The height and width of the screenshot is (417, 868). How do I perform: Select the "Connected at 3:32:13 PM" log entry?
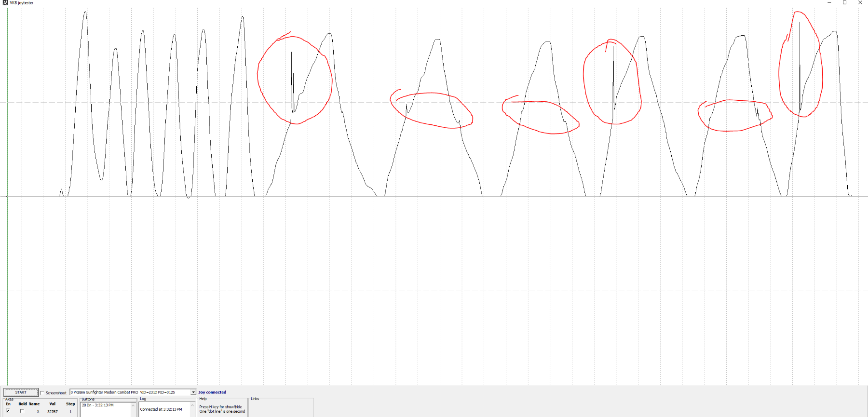tap(161, 409)
